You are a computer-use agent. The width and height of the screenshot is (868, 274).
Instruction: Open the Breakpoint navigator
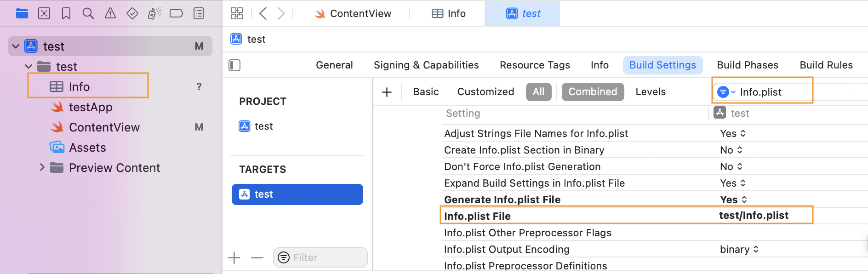tap(176, 14)
